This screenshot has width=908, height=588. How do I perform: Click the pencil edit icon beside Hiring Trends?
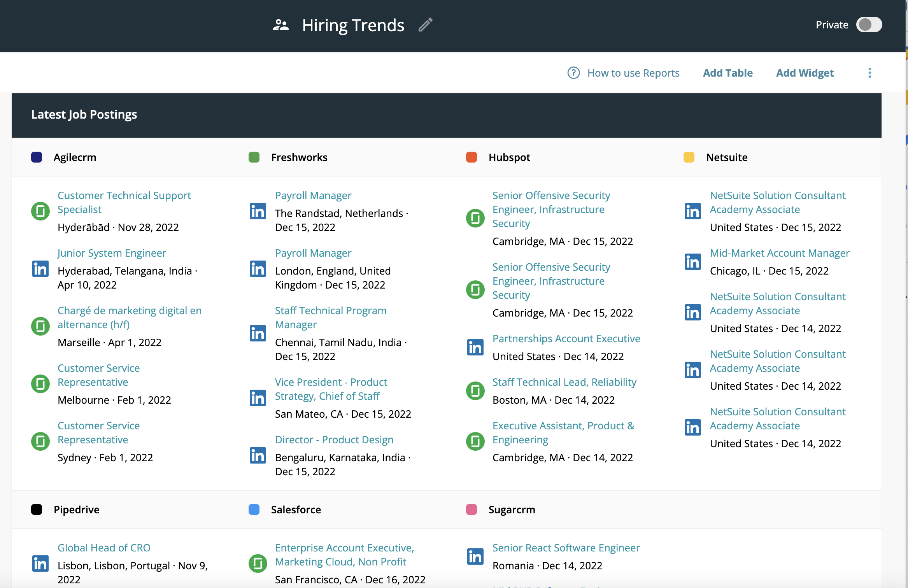(x=426, y=25)
